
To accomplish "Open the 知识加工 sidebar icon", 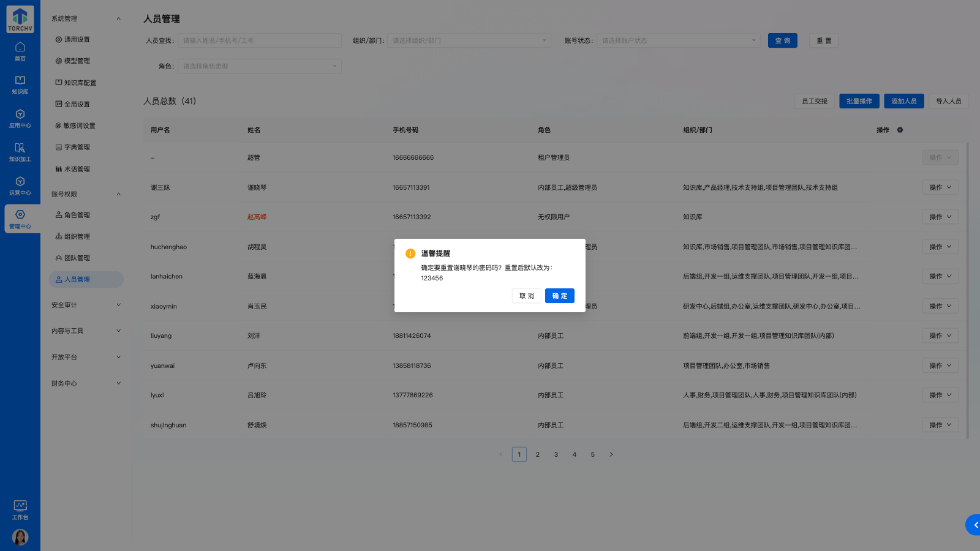I will click(x=20, y=153).
